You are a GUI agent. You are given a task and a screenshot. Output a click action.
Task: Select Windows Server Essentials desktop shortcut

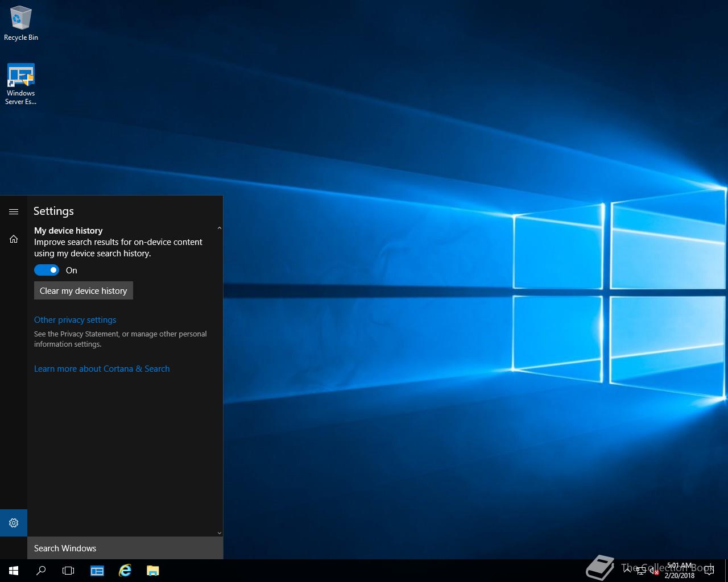tap(21, 84)
